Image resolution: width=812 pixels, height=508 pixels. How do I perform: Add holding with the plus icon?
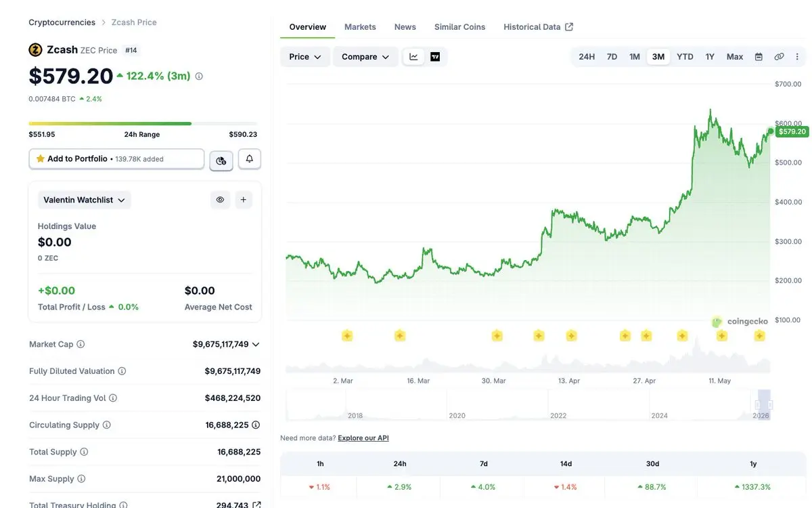(244, 200)
